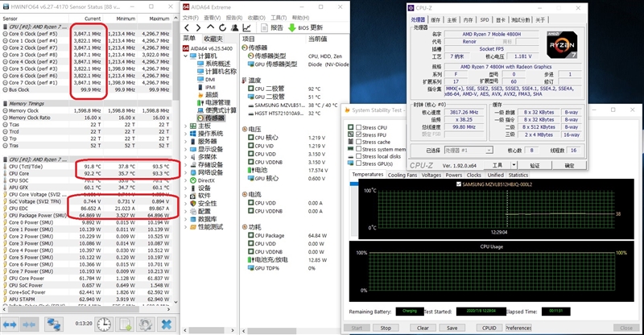The image size is (644, 335).
Task: Expand the 主板 tree node
Action: pos(185,126)
